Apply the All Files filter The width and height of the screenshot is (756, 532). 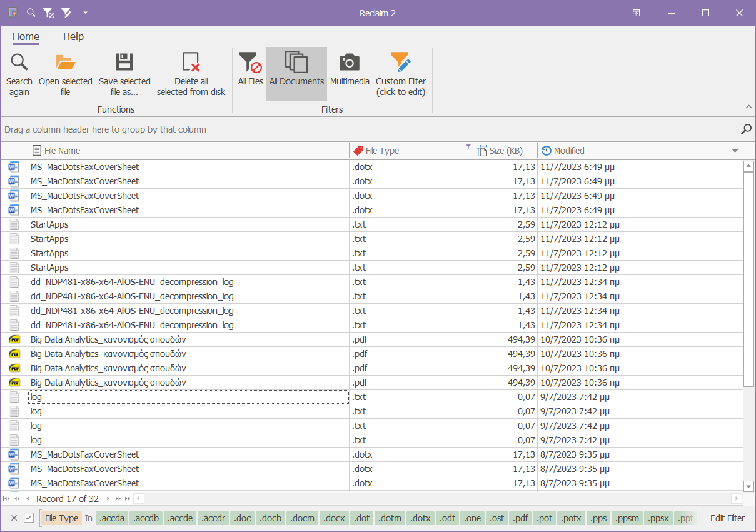pos(251,74)
